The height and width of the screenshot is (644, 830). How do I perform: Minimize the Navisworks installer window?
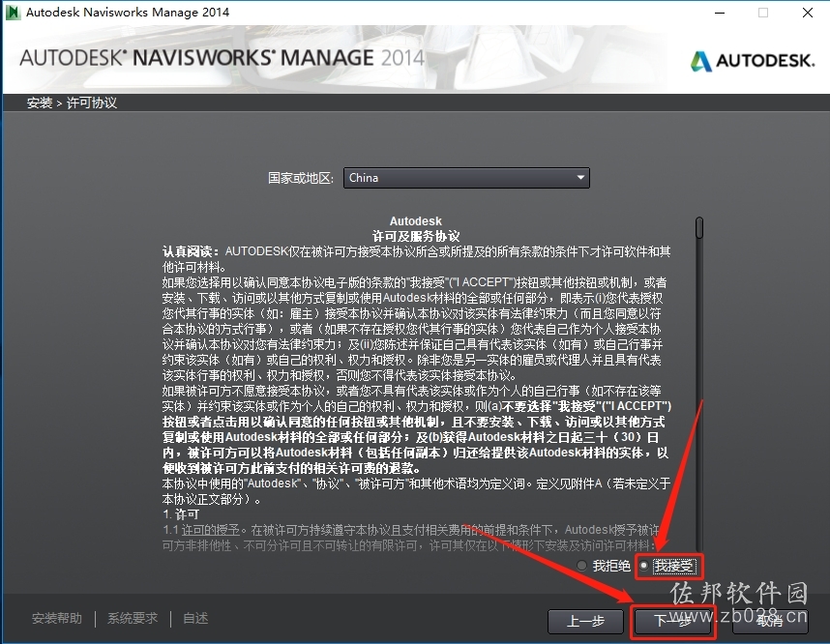720,13
